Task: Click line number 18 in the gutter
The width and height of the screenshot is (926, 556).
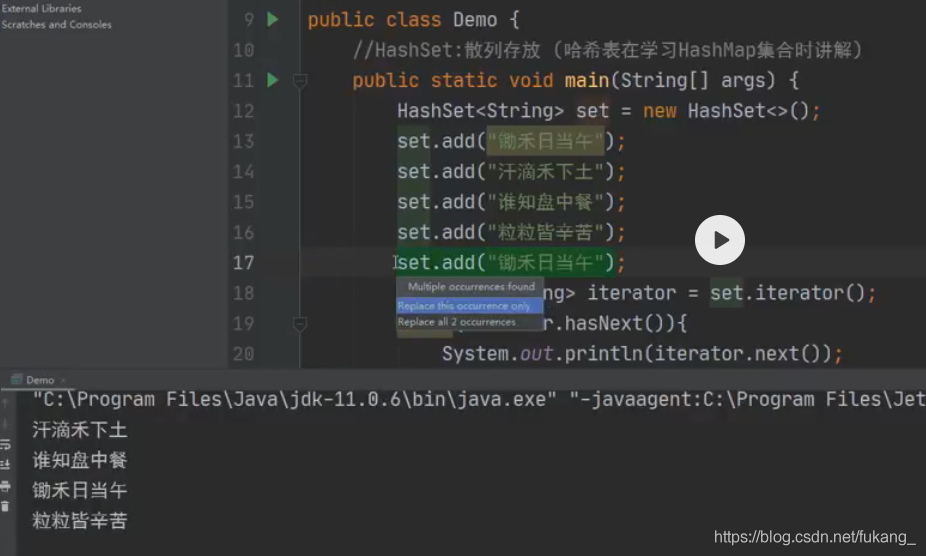Action: [243, 293]
